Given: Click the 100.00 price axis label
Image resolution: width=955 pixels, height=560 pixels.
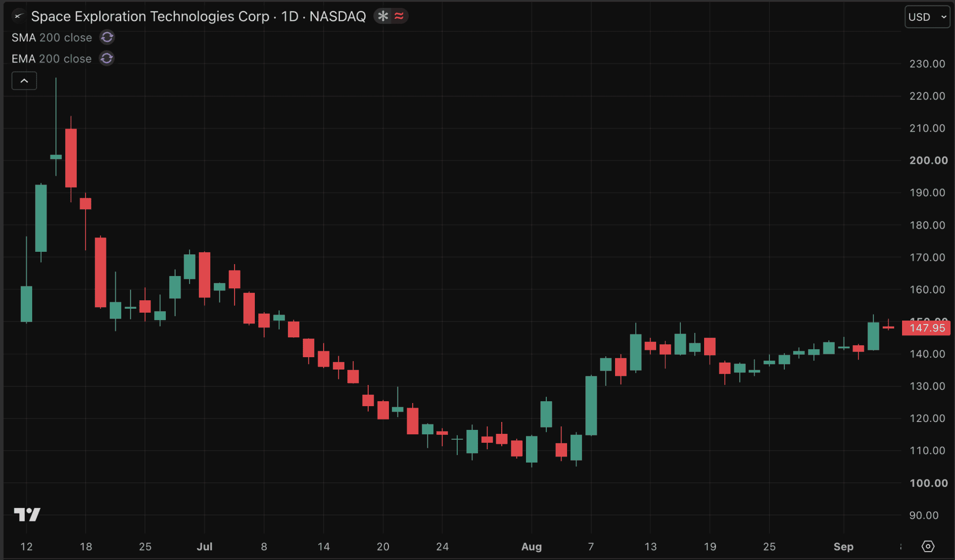Looking at the screenshot, I should coord(928,483).
